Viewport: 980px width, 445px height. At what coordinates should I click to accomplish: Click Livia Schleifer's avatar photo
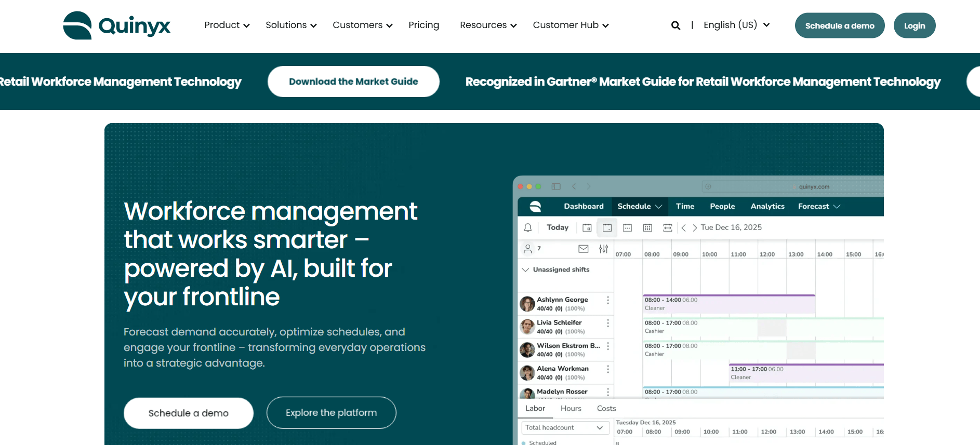pos(527,327)
